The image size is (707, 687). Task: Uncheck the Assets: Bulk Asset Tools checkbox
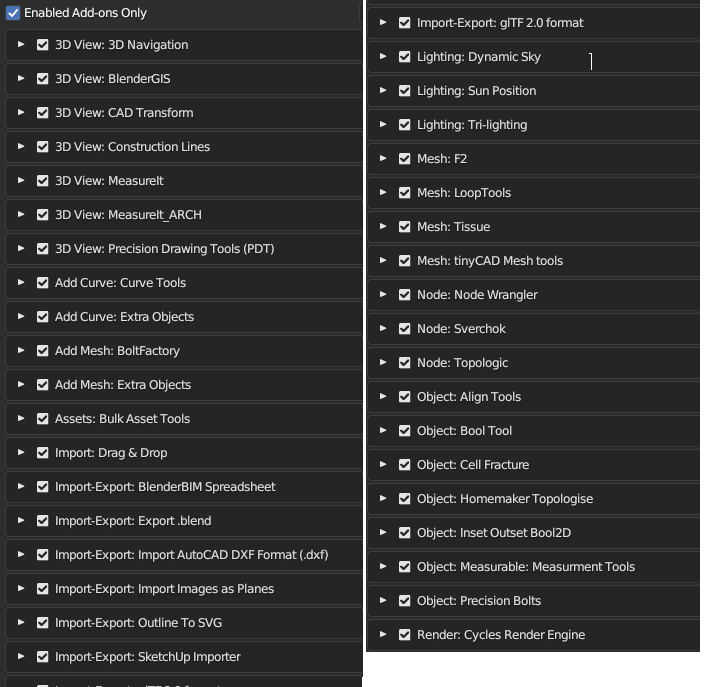coord(42,419)
